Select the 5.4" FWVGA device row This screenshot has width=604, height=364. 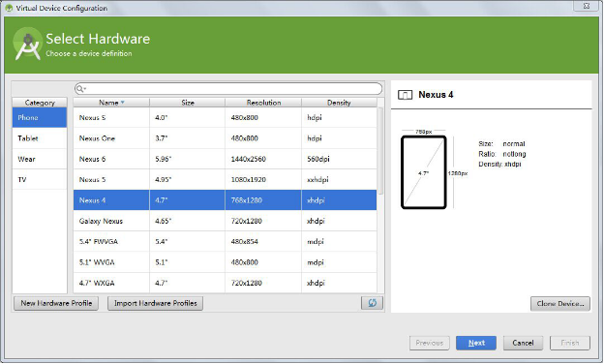pos(225,241)
